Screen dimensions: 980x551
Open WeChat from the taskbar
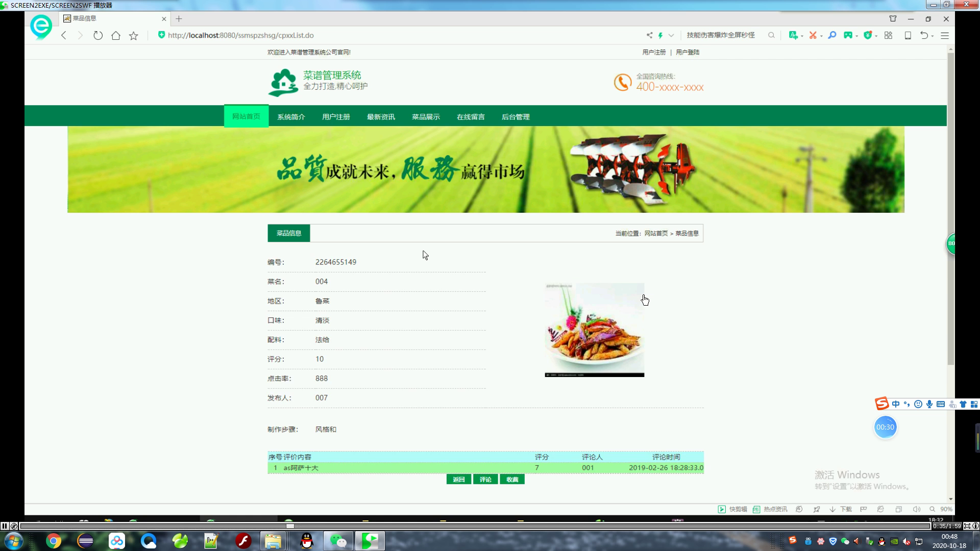click(x=338, y=541)
